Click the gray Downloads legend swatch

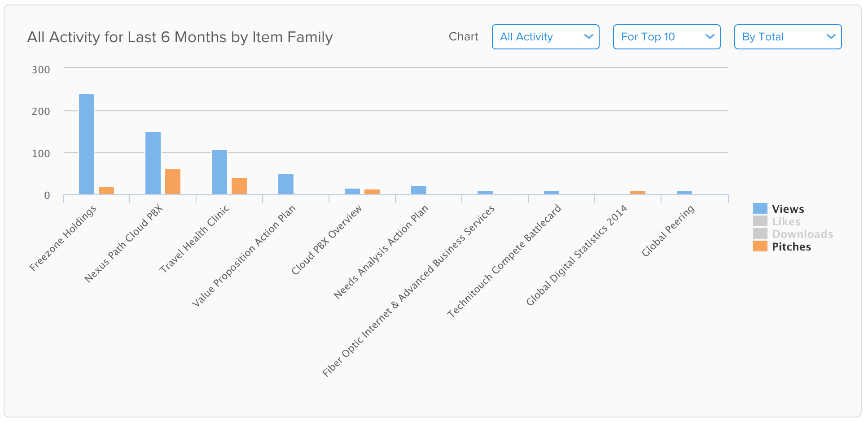760,233
